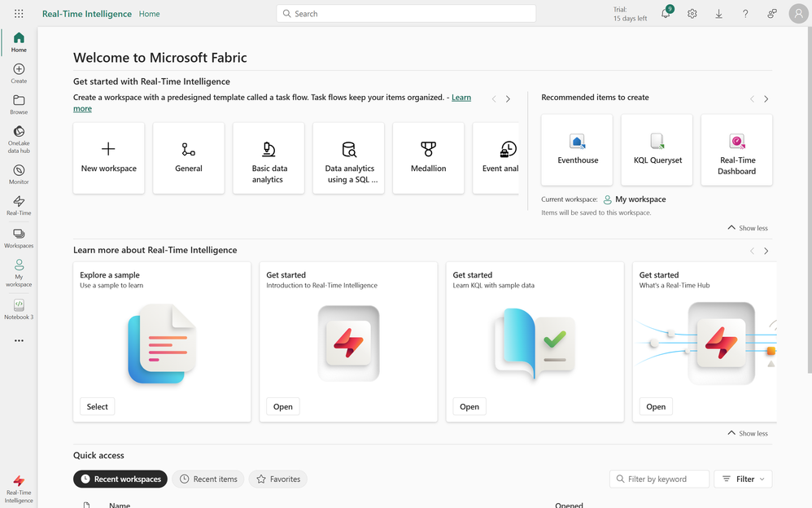
Task: Open Learn KQL with sample data
Action: pos(469,406)
